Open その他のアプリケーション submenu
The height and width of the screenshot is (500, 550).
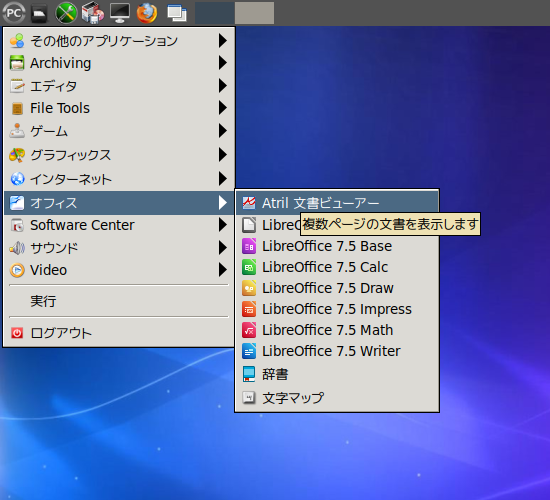(119, 41)
